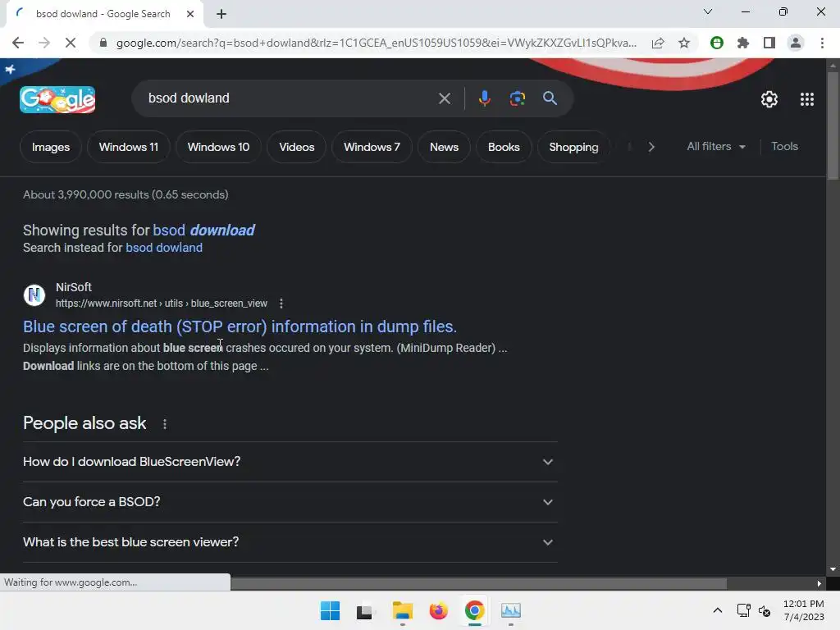The width and height of the screenshot is (840, 630).
Task: Filter results by Videos
Action: [297, 147]
